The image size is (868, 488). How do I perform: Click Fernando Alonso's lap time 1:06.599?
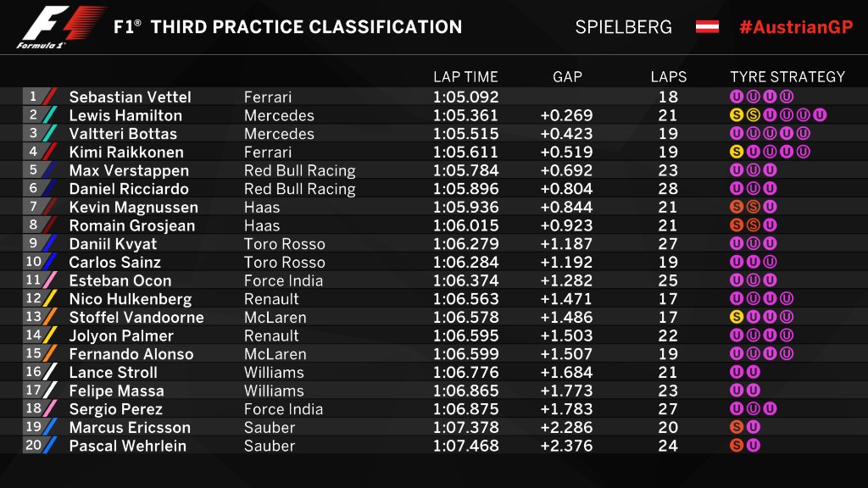point(465,354)
